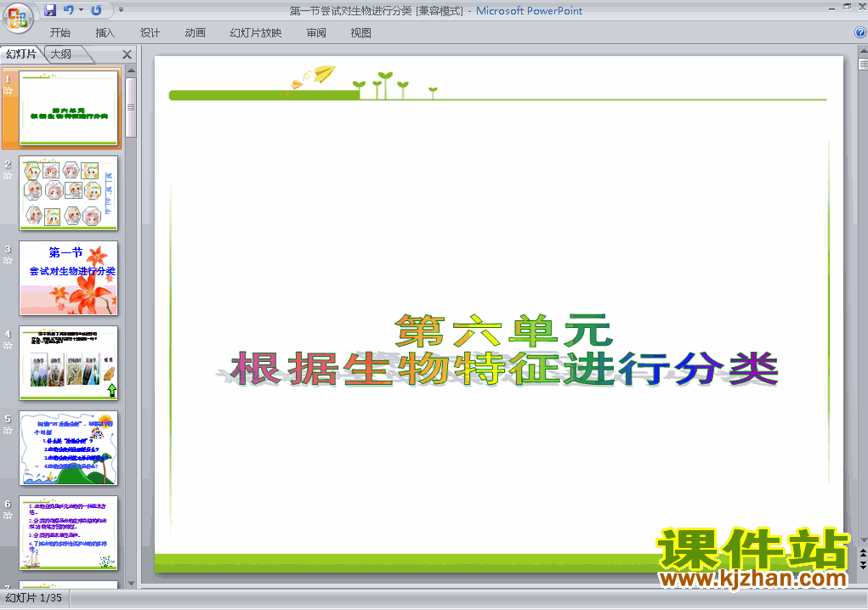Open slide 6 thumbnail with purple text

[x=69, y=533]
